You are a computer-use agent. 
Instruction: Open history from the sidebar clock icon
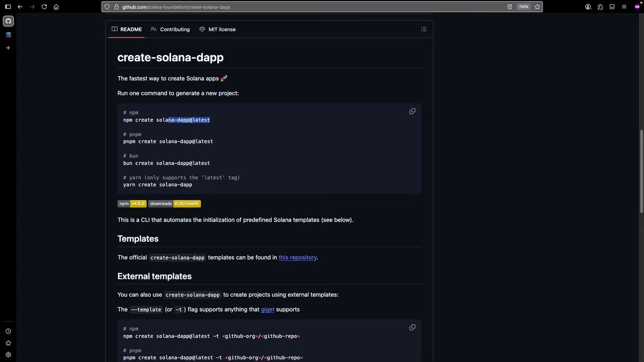click(8, 331)
